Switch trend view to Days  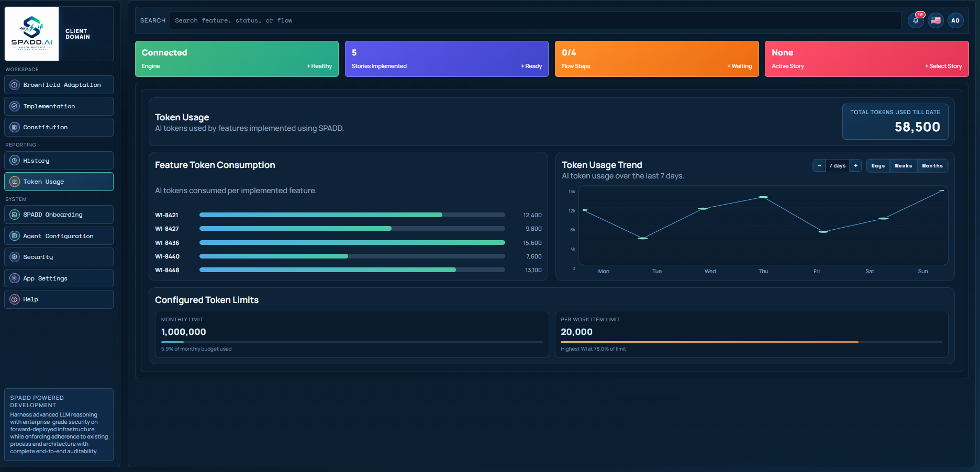coord(878,165)
